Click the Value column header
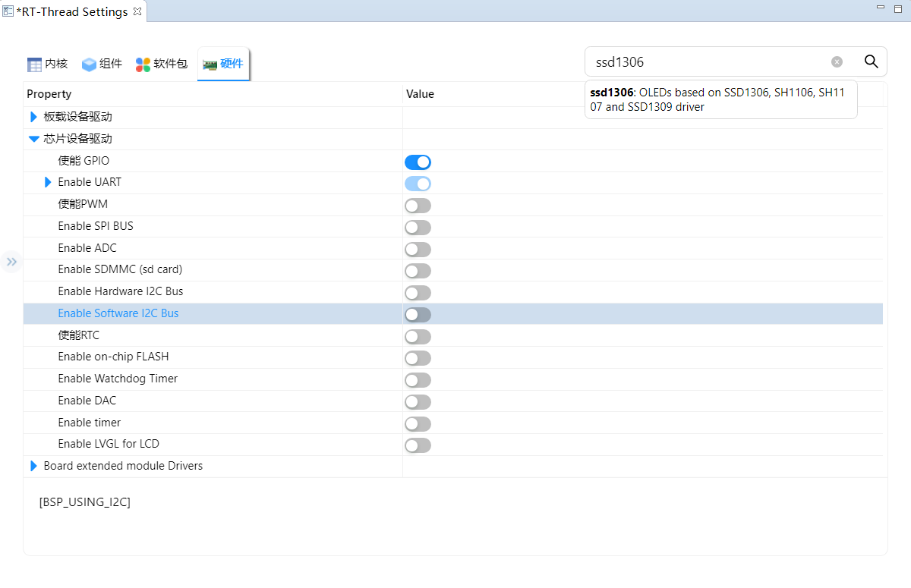This screenshot has width=911, height=588. pos(420,94)
